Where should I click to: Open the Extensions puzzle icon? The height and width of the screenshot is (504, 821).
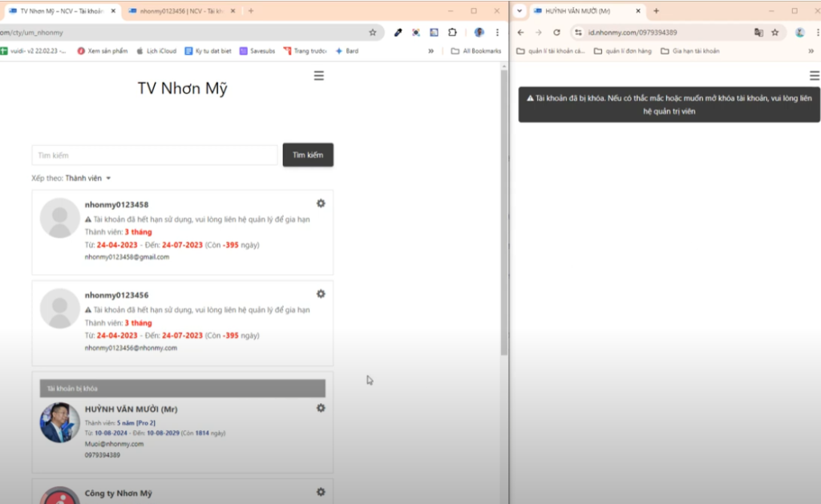pos(452,32)
